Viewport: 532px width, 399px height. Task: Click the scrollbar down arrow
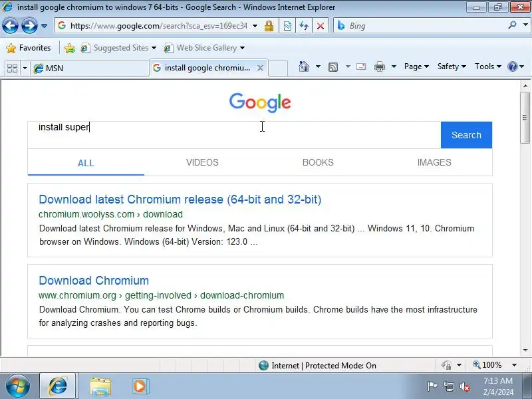pos(525,350)
